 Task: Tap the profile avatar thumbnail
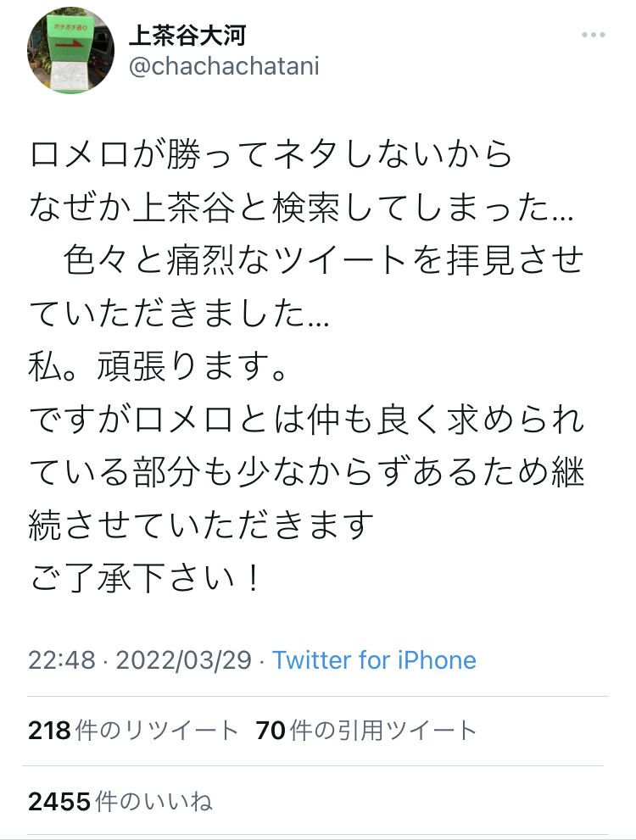tap(70, 50)
